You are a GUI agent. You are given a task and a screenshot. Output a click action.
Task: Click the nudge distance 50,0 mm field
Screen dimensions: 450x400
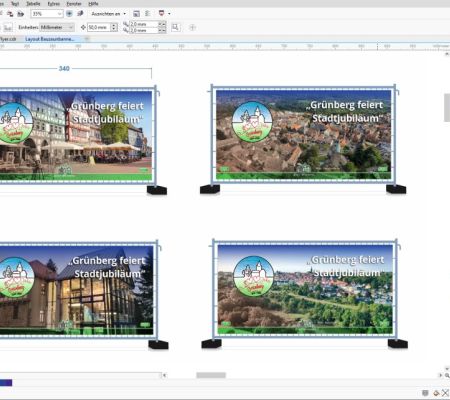[x=99, y=27]
